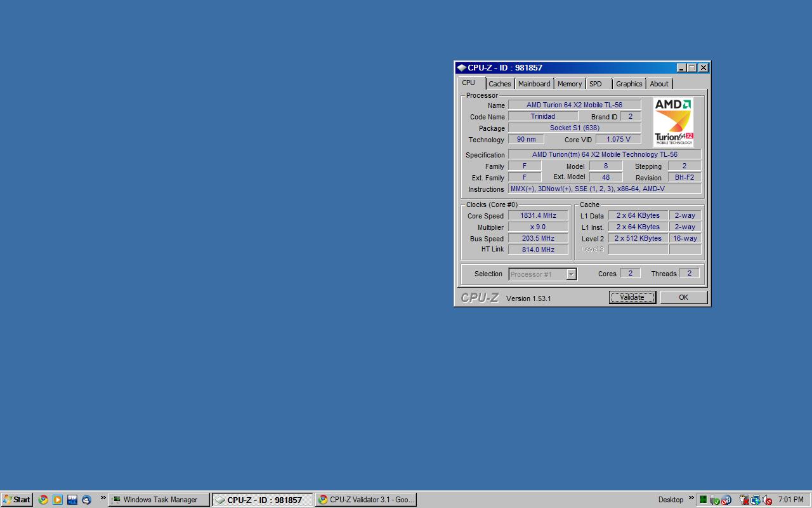Click the Version 1.53.1 text

click(528, 298)
